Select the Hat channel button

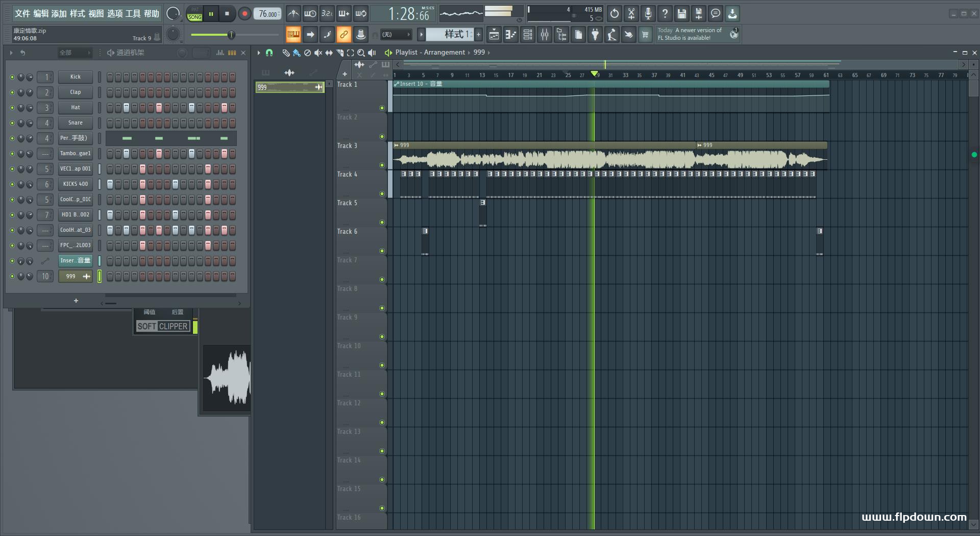click(x=75, y=107)
